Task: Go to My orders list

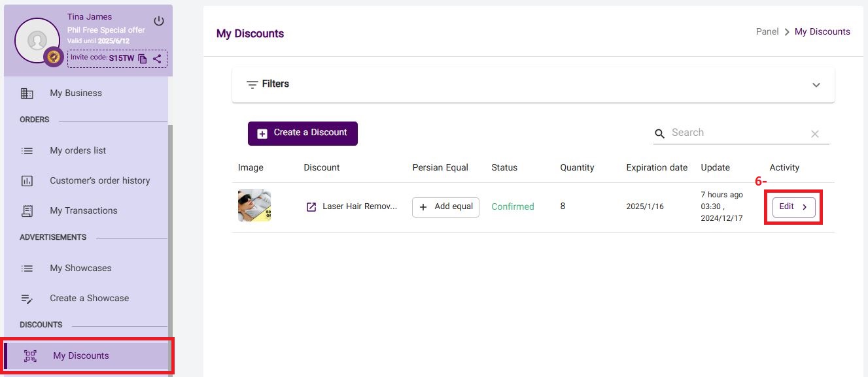Action: 78,150
